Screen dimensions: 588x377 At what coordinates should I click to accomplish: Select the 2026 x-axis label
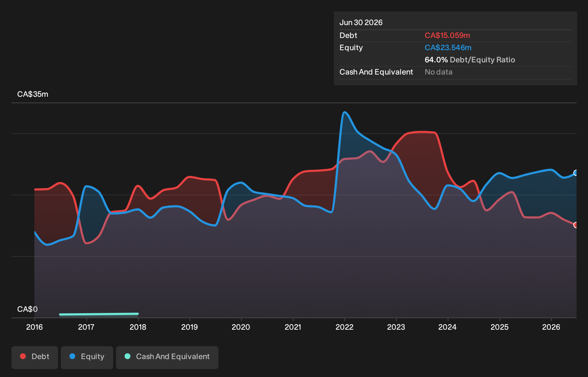pos(551,327)
